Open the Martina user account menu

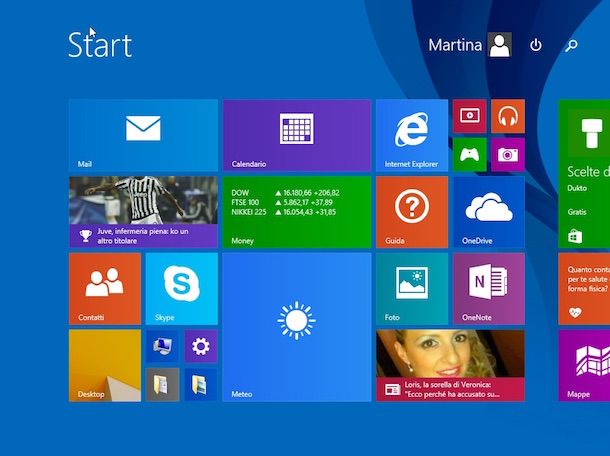pyautogui.click(x=470, y=45)
